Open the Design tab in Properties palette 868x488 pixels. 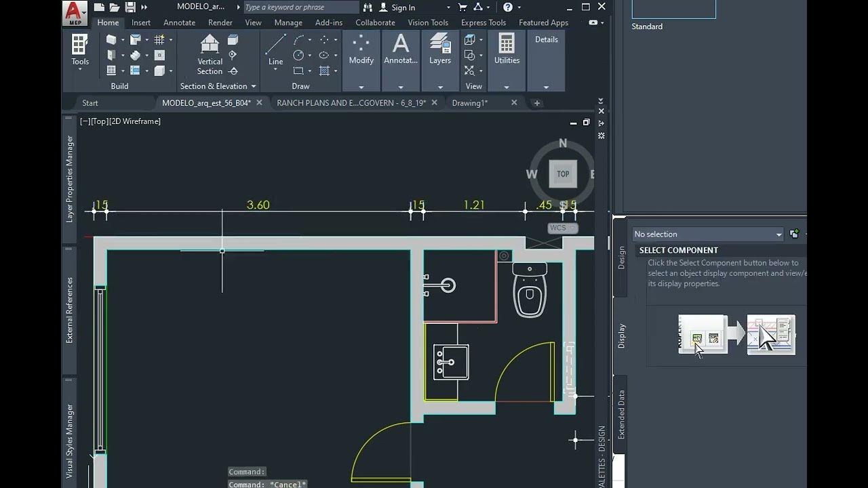tap(621, 258)
